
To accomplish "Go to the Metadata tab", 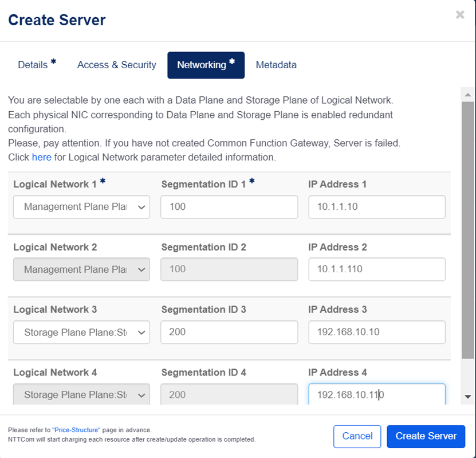I will click(x=276, y=65).
